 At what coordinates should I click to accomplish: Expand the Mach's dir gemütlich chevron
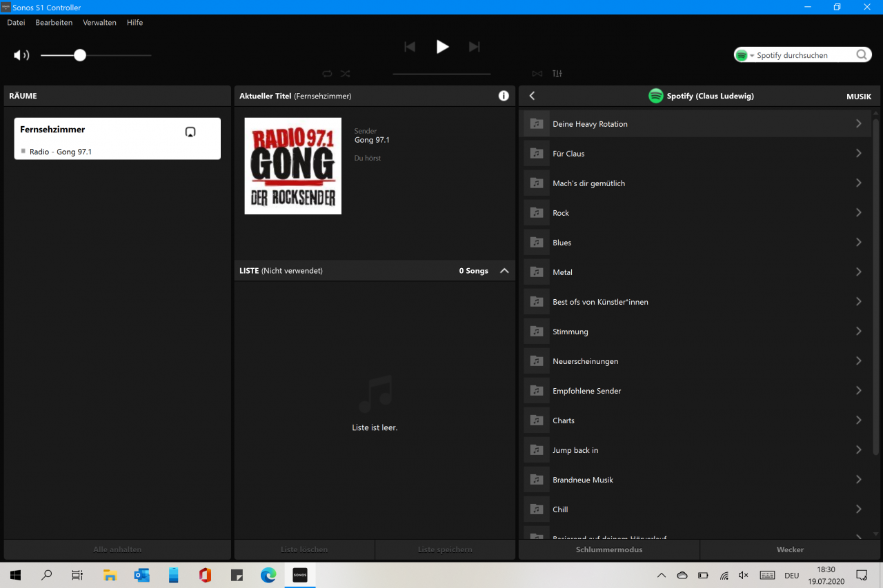859,183
